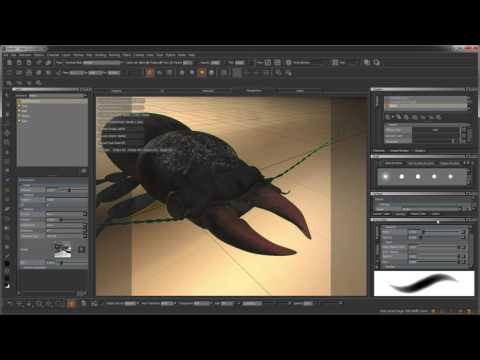
Task: Click the orange active tool icon in the bottom toolbar
Action: coord(71,303)
